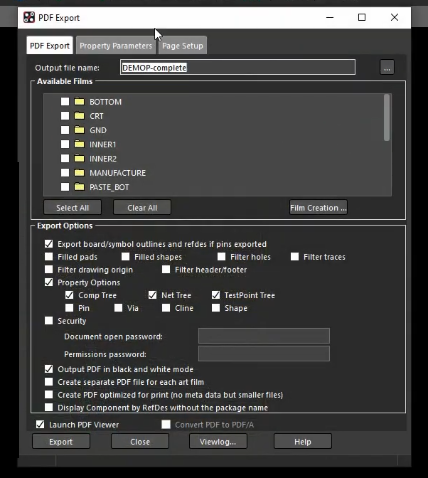Open the Viewlog window
The height and width of the screenshot is (478, 428).
(218, 442)
